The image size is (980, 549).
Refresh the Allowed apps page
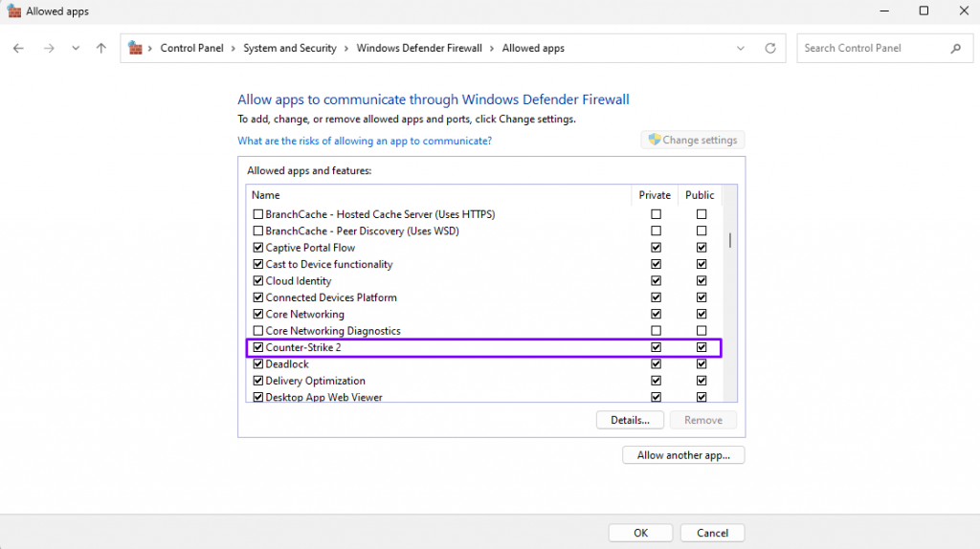click(x=770, y=49)
